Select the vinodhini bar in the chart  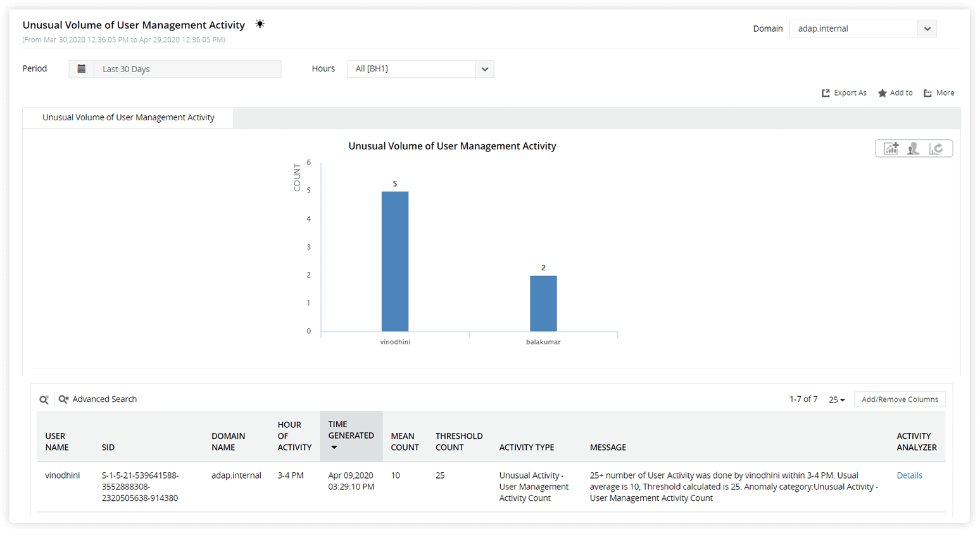pos(395,261)
